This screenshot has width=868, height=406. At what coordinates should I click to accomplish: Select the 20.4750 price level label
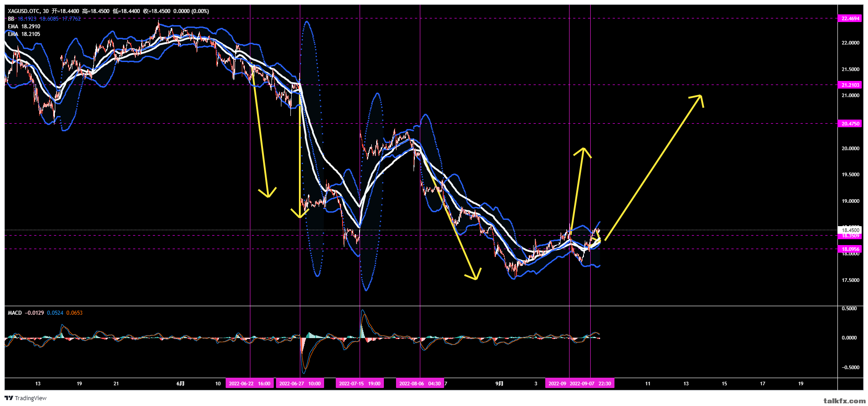pos(850,124)
